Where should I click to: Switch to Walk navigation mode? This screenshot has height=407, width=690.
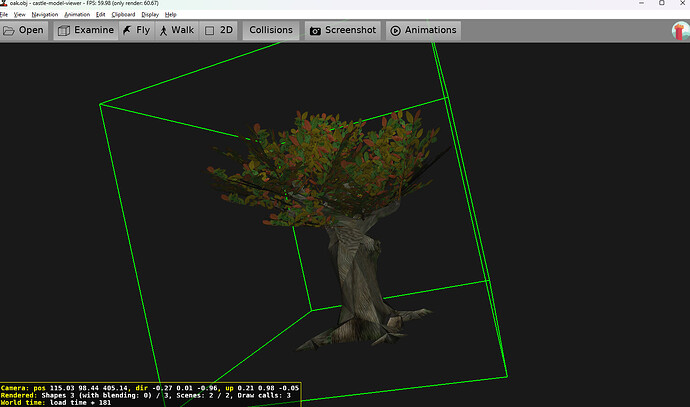[x=177, y=30]
